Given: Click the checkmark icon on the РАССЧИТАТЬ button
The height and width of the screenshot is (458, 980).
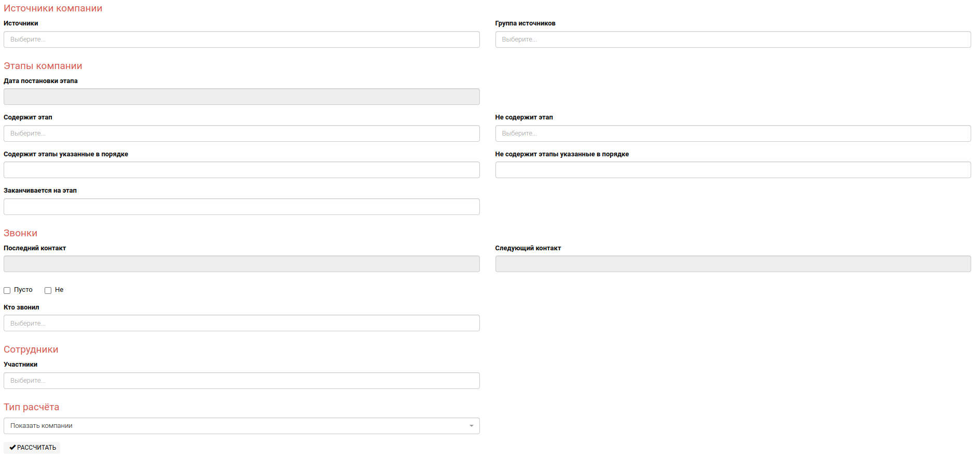Looking at the screenshot, I should (x=12, y=448).
